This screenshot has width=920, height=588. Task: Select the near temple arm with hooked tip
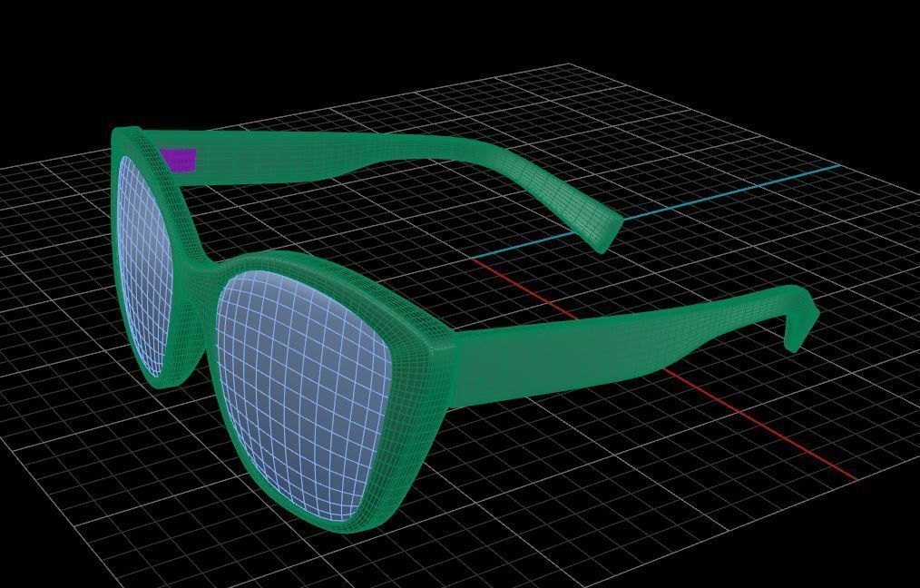coord(633,348)
